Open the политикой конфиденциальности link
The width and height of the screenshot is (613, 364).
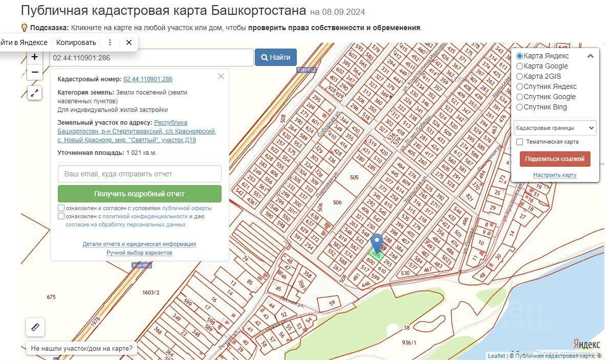click(145, 216)
